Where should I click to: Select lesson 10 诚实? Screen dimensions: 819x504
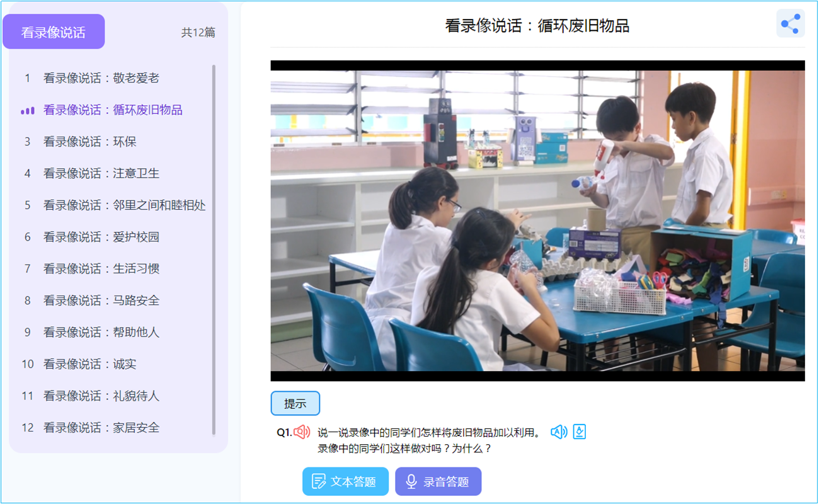pyautogui.click(x=89, y=364)
